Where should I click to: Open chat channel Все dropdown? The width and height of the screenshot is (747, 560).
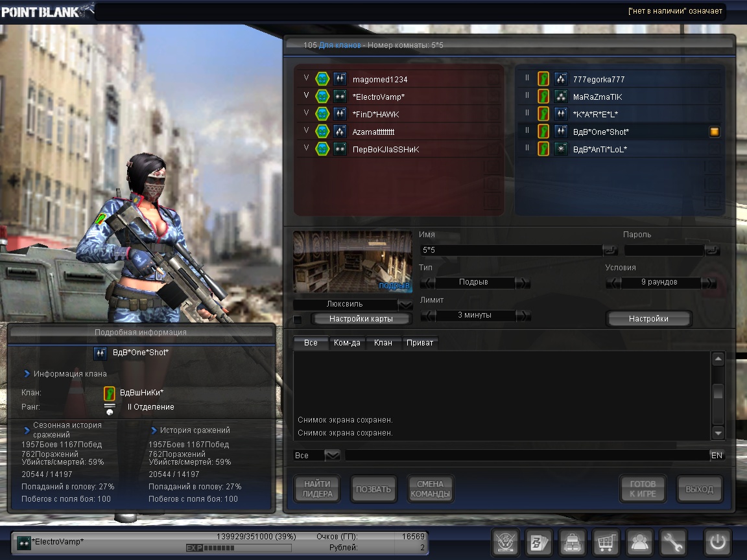(332, 455)
